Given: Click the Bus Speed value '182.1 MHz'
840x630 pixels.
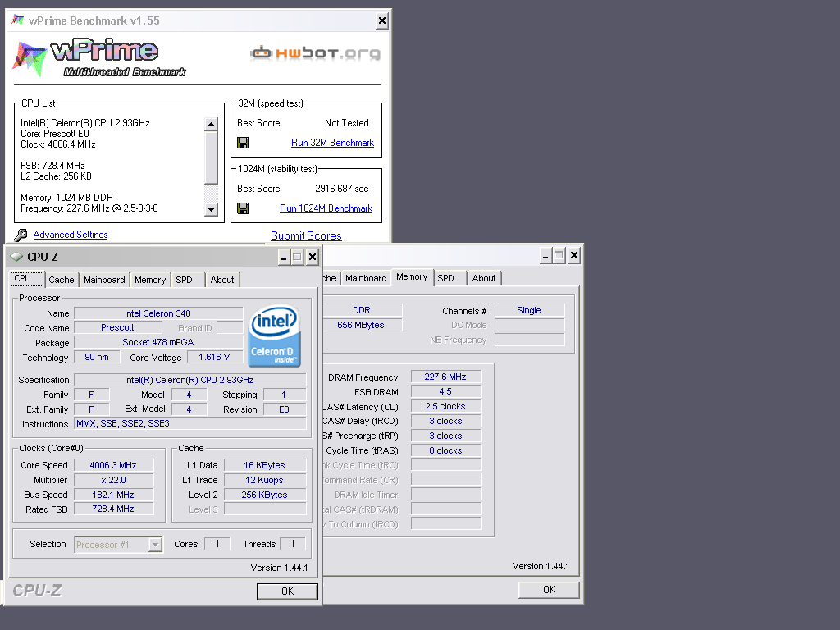Looking at the screenshot, I should click(113, 495).
